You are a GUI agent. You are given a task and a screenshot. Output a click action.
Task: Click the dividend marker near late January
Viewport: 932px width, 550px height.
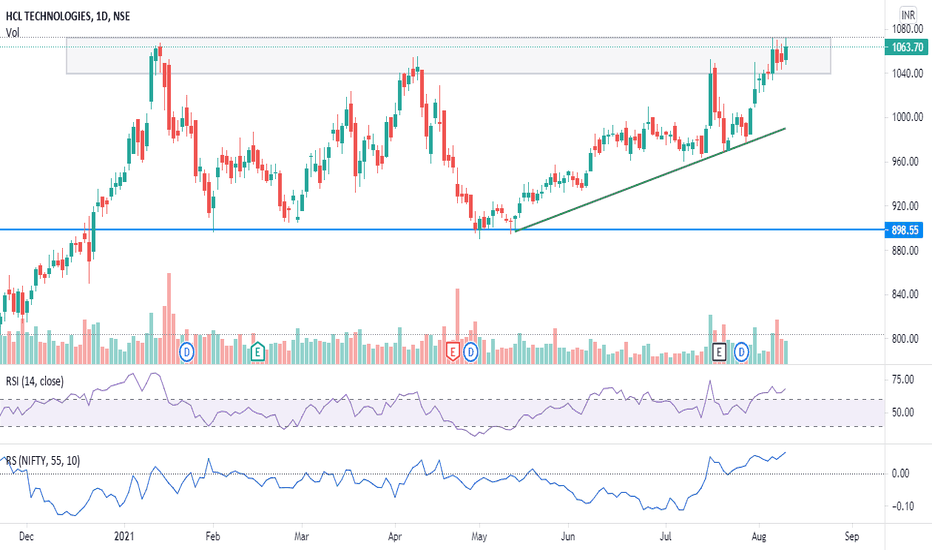(187, 353)
